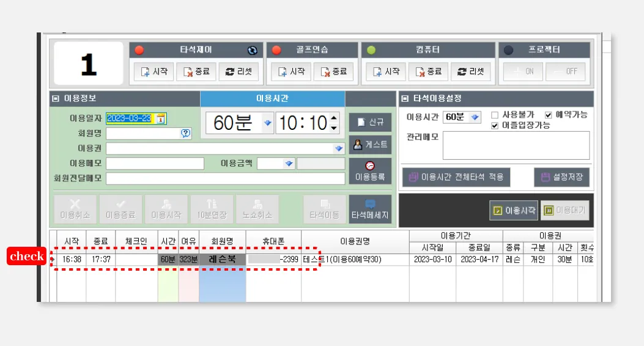Click the 관리메모 text area
Image resolution: width=644 pixels, height=346 pixels.
[x=516, y=145]
